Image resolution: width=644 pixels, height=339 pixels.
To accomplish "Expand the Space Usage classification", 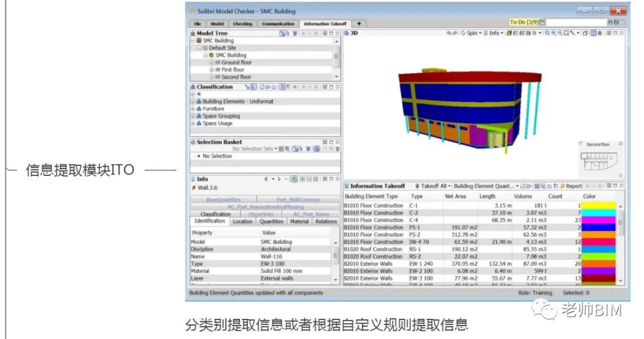I will [193, 123].
